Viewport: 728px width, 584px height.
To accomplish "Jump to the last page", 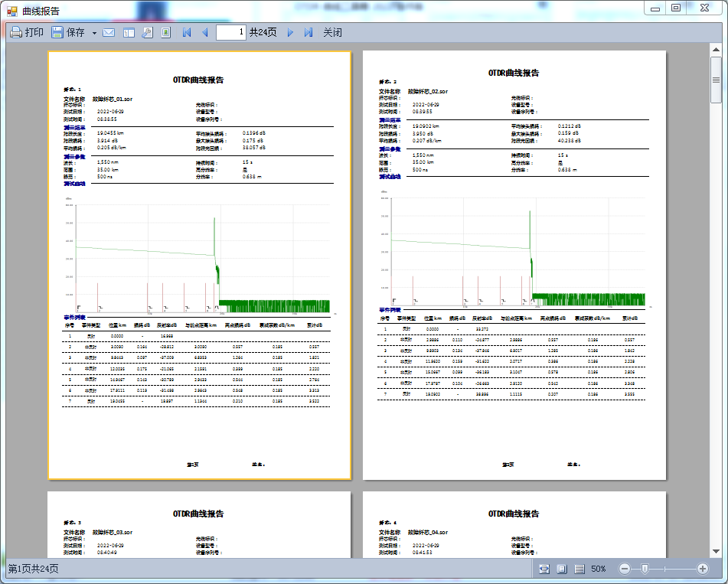I will pos(308,33).
